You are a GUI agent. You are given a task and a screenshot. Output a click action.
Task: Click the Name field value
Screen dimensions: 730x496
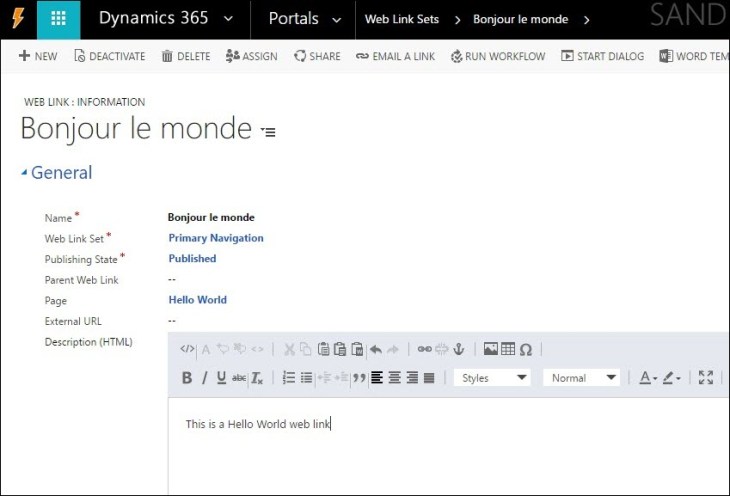[211, 217]
